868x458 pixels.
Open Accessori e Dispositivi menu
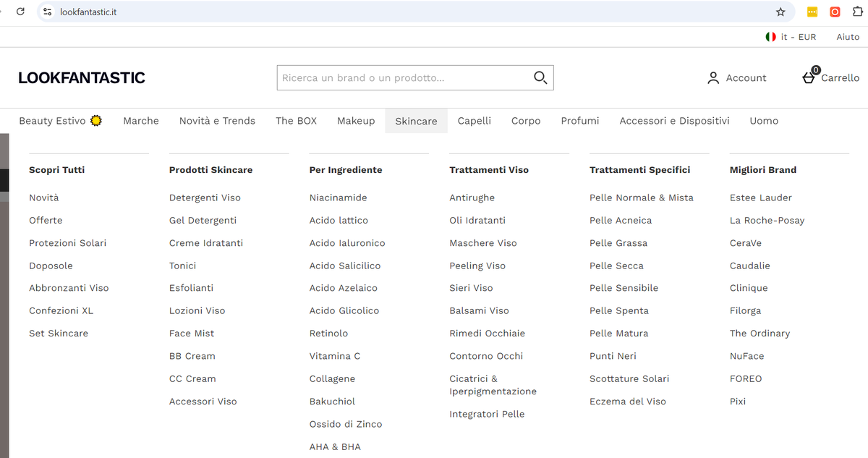[x=674, y=121]
